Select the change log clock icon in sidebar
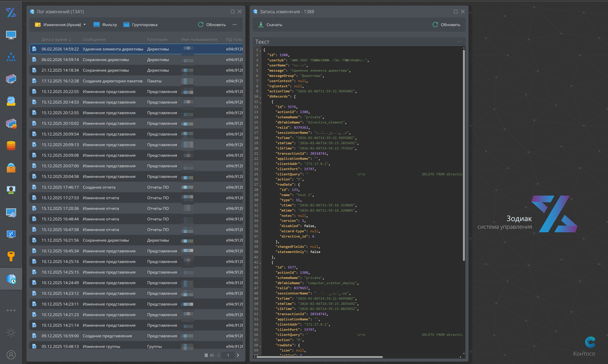Viewport: 608px width, 364px height. [x=11, y=279]
